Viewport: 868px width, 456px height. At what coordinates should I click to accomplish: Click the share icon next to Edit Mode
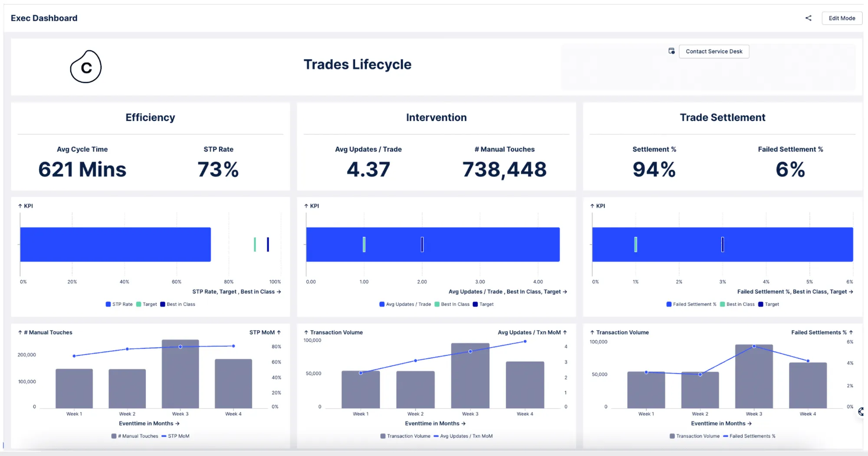pyautogui.click(x=808, y=18)
